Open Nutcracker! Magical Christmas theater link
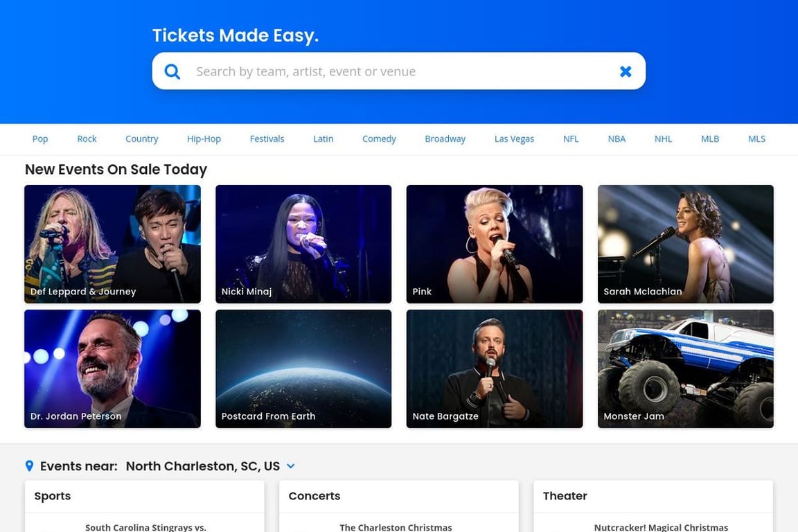 point(661,527)
